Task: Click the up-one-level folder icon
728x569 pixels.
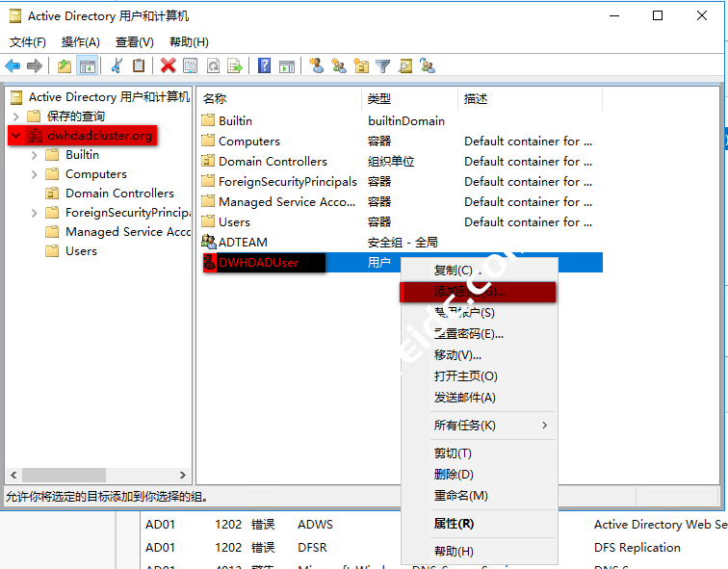Action: tap(64, 65)
